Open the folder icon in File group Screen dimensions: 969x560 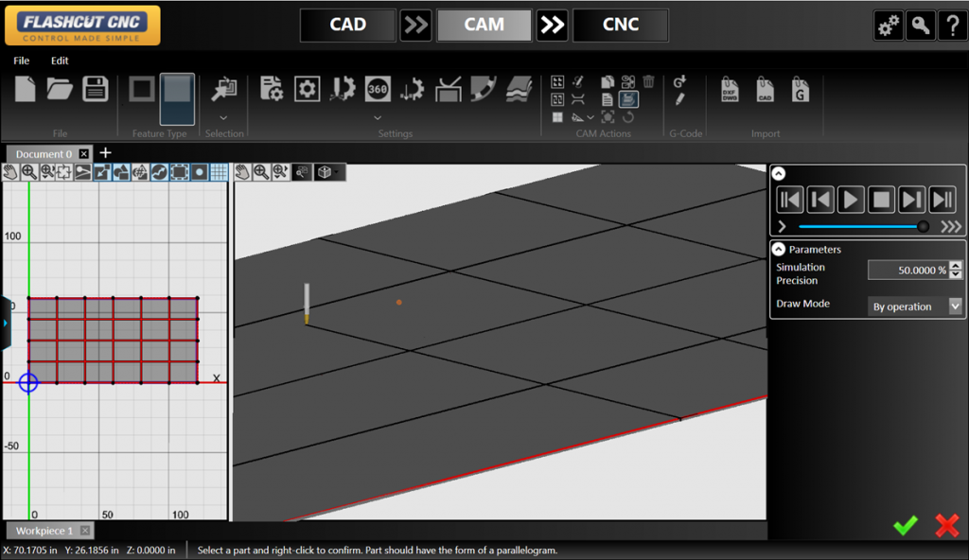point(60,89)
